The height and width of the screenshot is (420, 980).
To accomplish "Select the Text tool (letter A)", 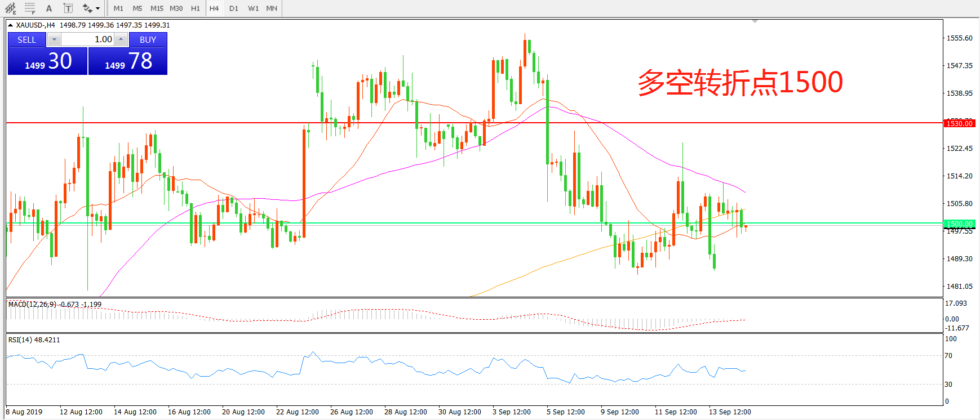I will click(x=49, y=8).
